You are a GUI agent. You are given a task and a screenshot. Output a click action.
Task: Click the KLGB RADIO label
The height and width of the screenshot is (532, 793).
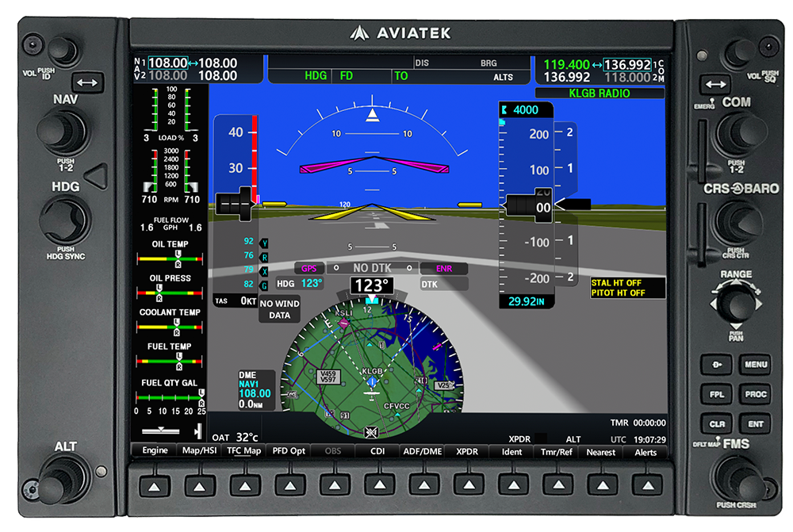tap(600, 93)
